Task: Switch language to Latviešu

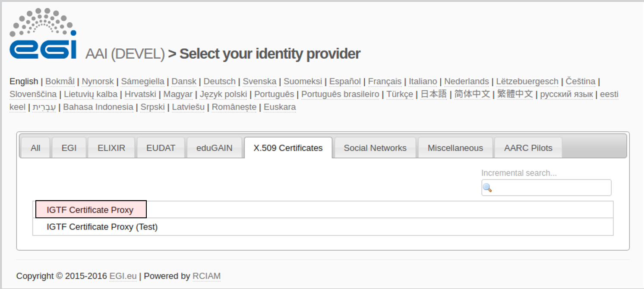Action: (x=188, y=107)
